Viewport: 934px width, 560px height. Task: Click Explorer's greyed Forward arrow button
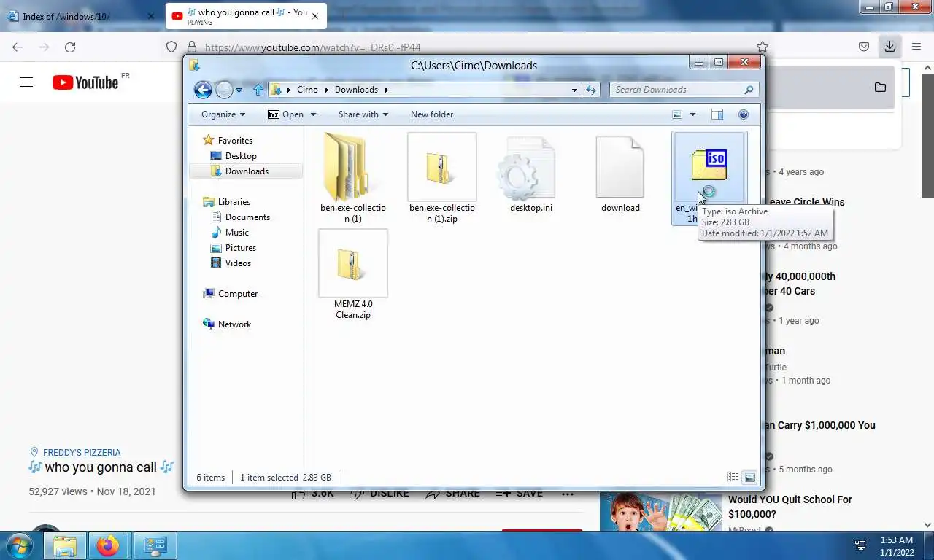(x=224, y=90)
